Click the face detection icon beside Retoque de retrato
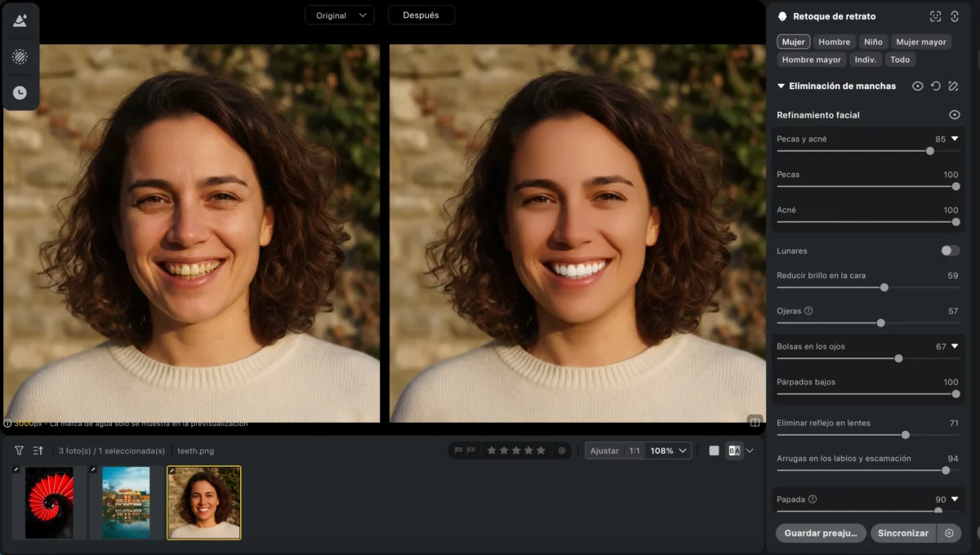 [x=936, y=16]
